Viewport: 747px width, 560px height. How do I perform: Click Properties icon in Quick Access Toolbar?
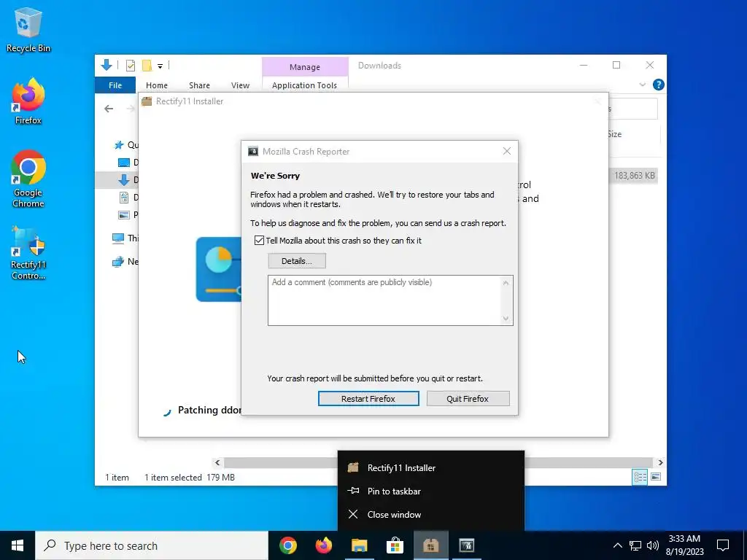click(131, 66)
